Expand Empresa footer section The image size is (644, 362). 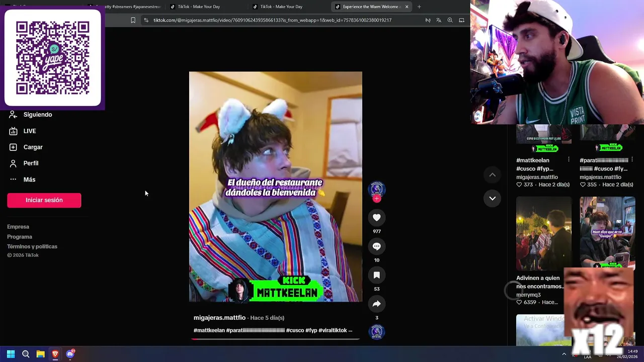point(18,227)
